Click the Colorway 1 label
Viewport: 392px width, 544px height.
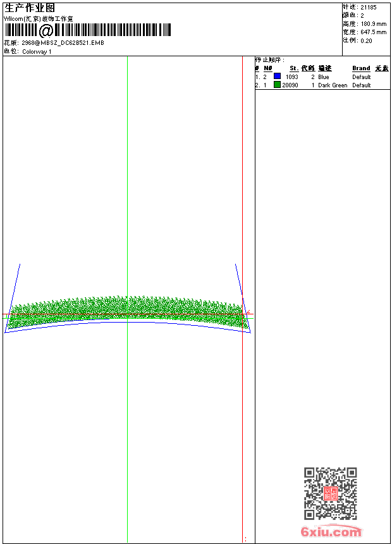point(37,52)
